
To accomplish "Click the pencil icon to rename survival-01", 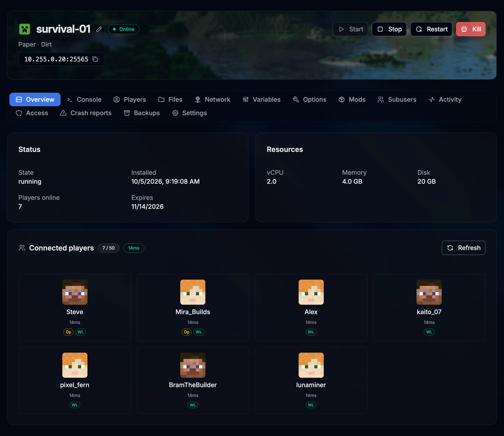I will pos(99,29).
